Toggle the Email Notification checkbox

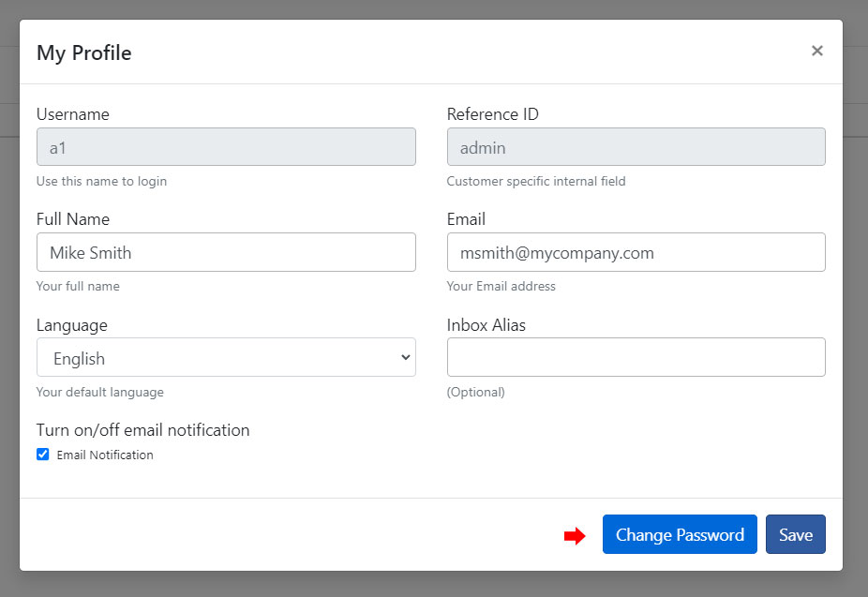click(x=42, y=455)
